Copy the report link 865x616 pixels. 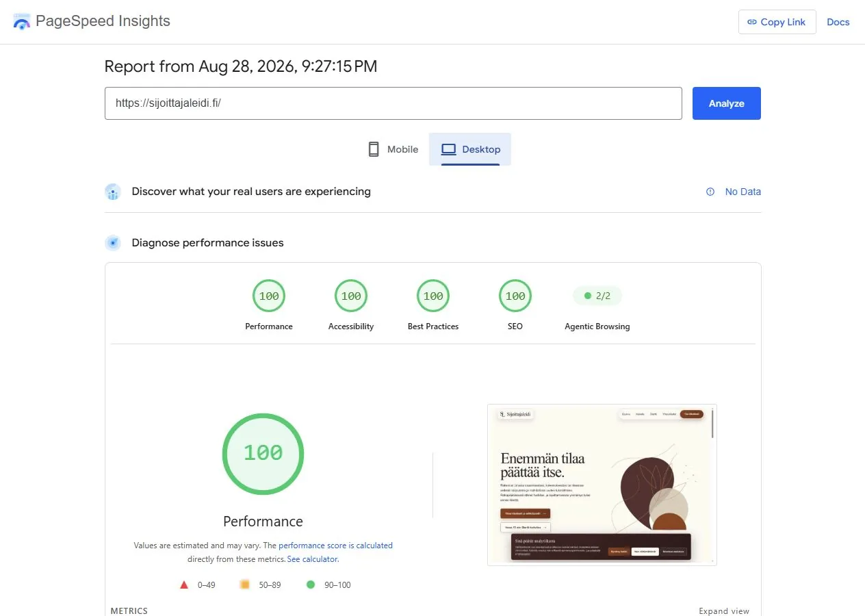[x=777, y=22]
